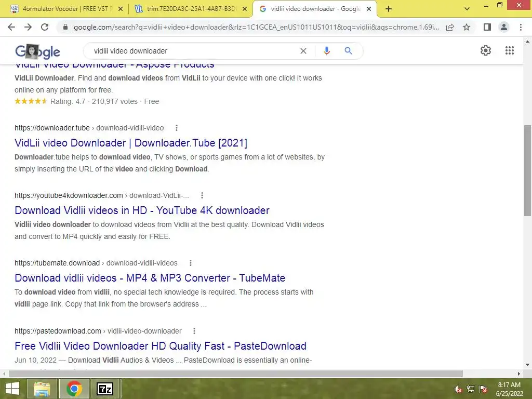The width and height of the screenshot is (532, 399).
Task: Click the horizontal scrollbar thumb
Action: pos(236,374)
